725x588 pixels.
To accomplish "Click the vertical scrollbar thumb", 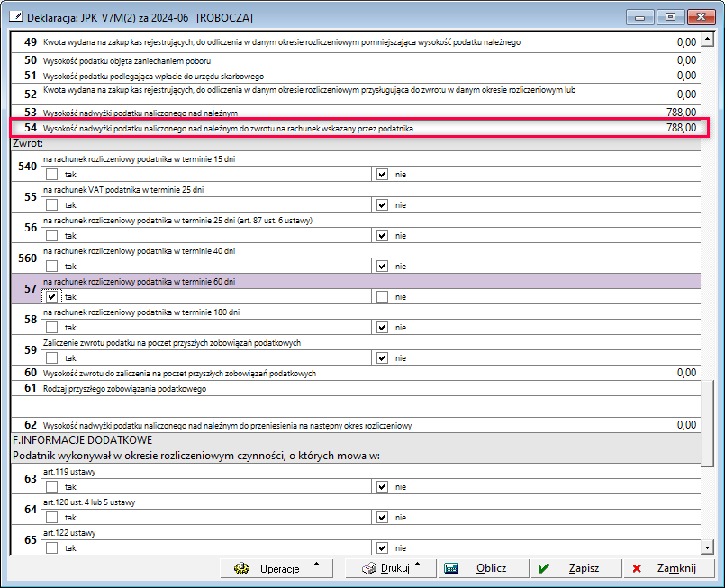I will [707, 423].
